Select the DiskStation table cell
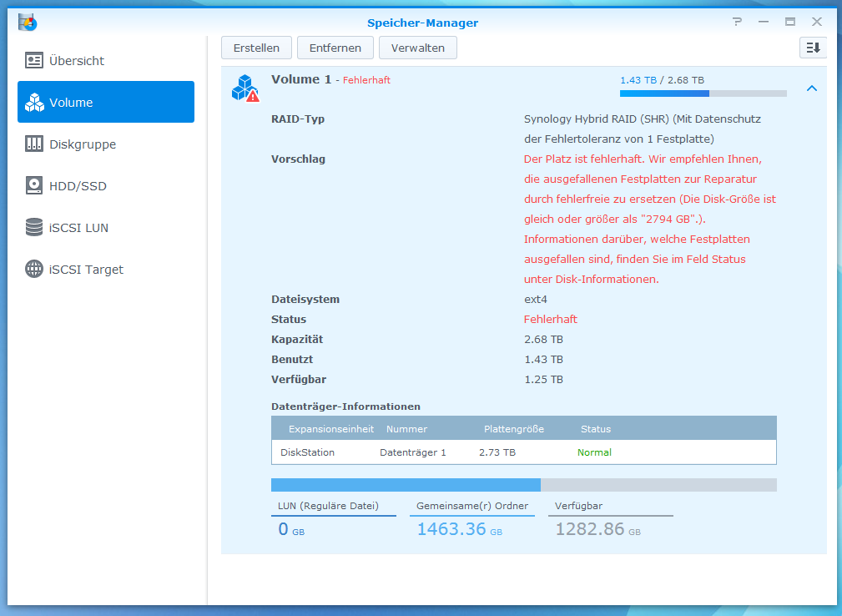The width and height of the screenshot is (842, 616). 307,452
